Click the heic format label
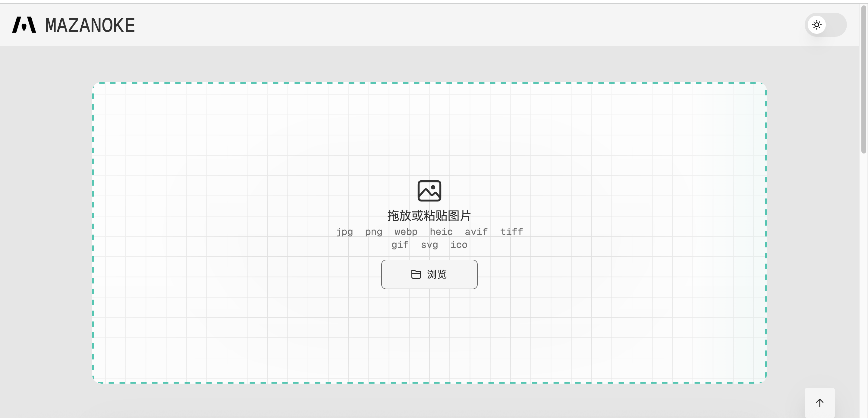 coord(441,232)
